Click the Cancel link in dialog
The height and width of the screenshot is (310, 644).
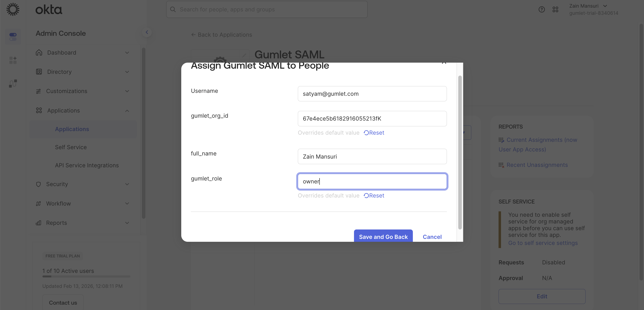pyautogui.click(x=432, y=237)
